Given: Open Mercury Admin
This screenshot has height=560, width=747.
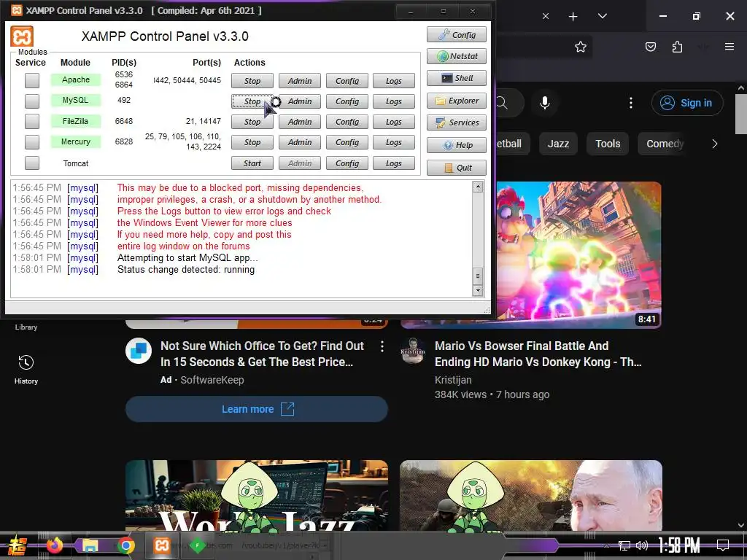Looking at the screenshot, I should [300, 142].
